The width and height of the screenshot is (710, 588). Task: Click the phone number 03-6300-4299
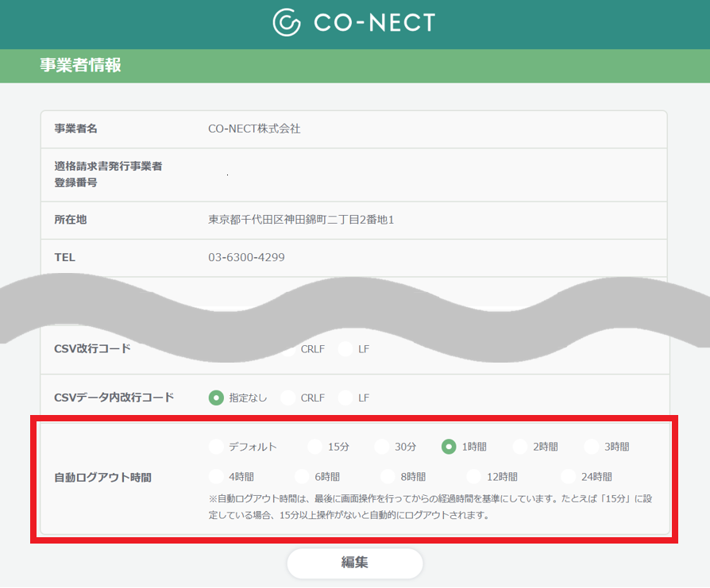246,257
